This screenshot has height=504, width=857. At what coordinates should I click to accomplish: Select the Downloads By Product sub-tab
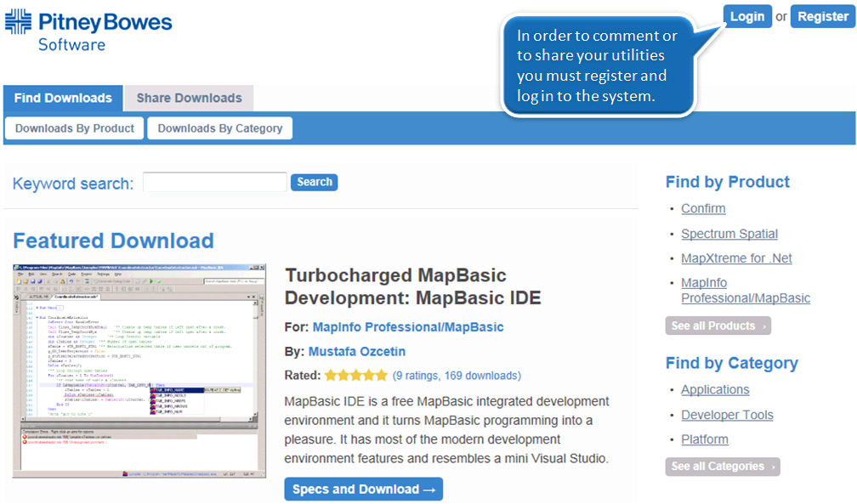pos(74,128)
